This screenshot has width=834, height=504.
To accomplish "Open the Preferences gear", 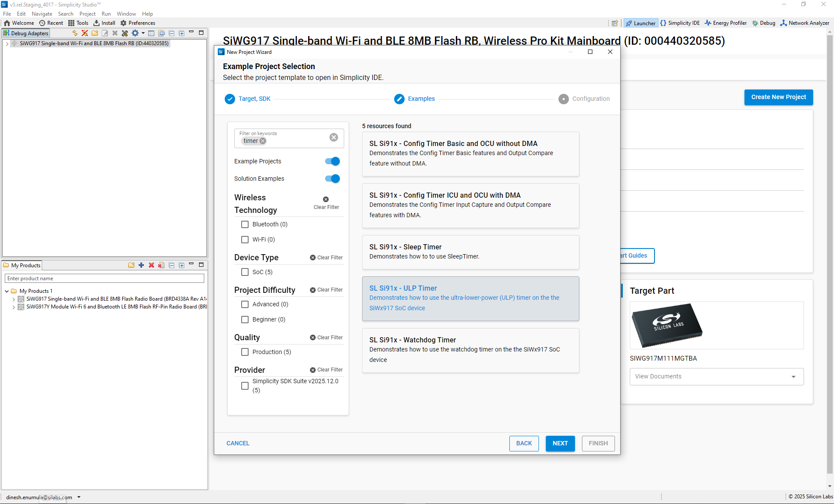I will click(138, 23).
